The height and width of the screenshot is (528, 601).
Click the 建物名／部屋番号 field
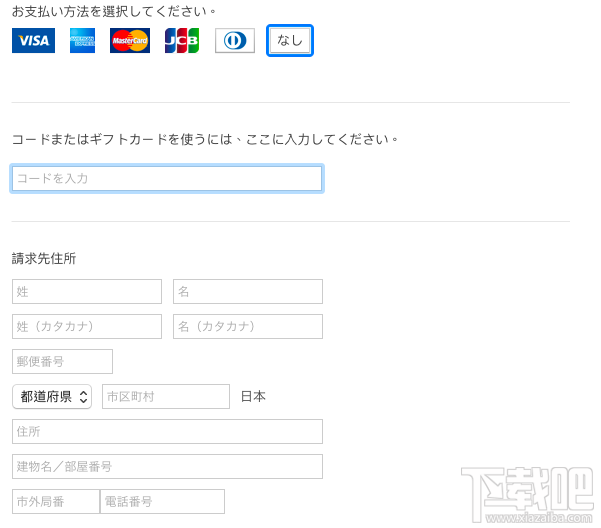(167, 467)
